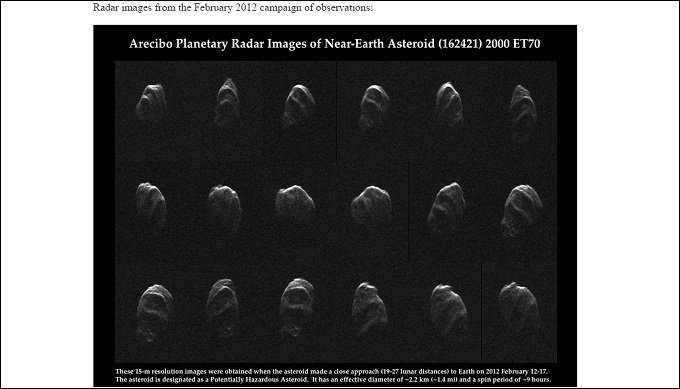The image size is (680, 389).
Task: Click the caption line starting 'These 15-m resolution images'
Action: (331, 372)
